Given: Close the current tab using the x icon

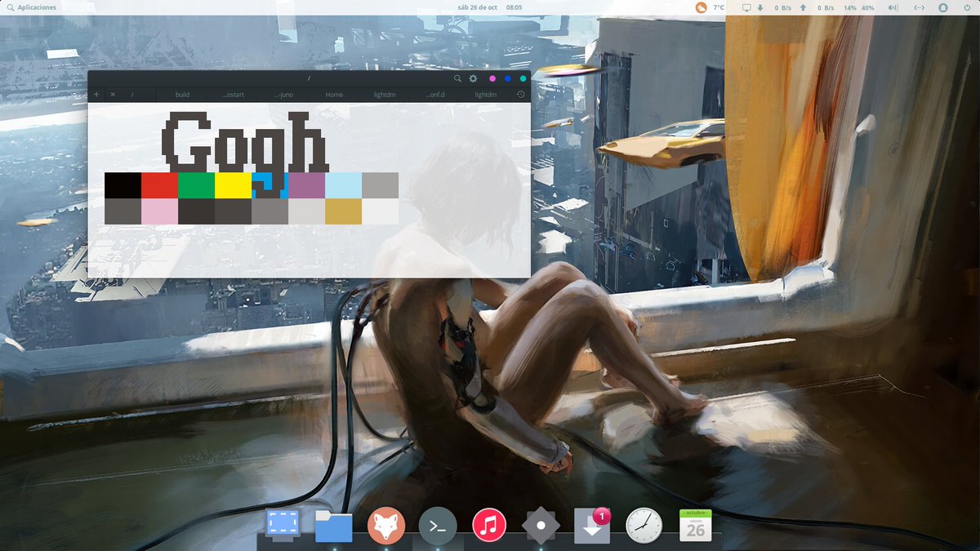Looking at the screenshot, I should (113, 95).
